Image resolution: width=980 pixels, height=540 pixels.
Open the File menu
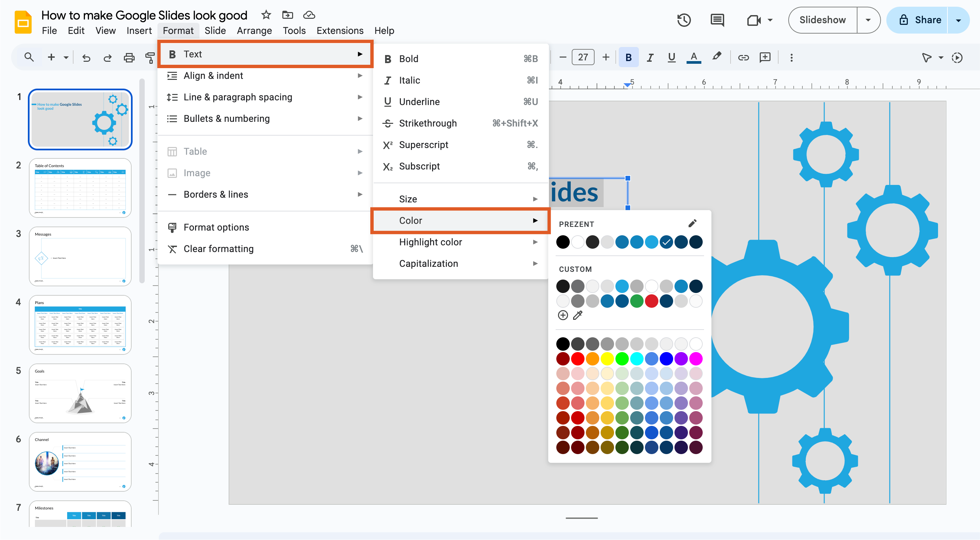coord(49,31)
